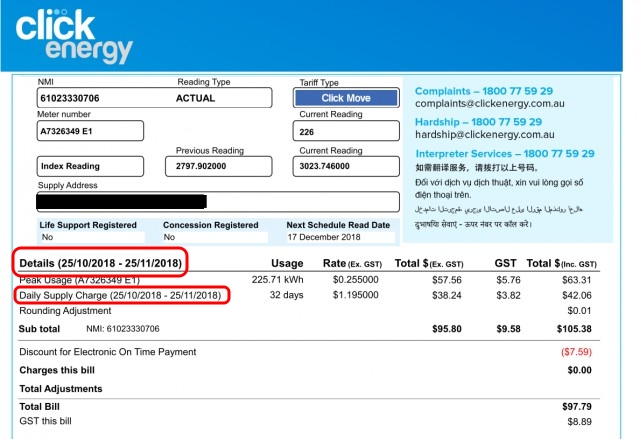
Task: Click the Chinese interpreter text
Action: 477,168
